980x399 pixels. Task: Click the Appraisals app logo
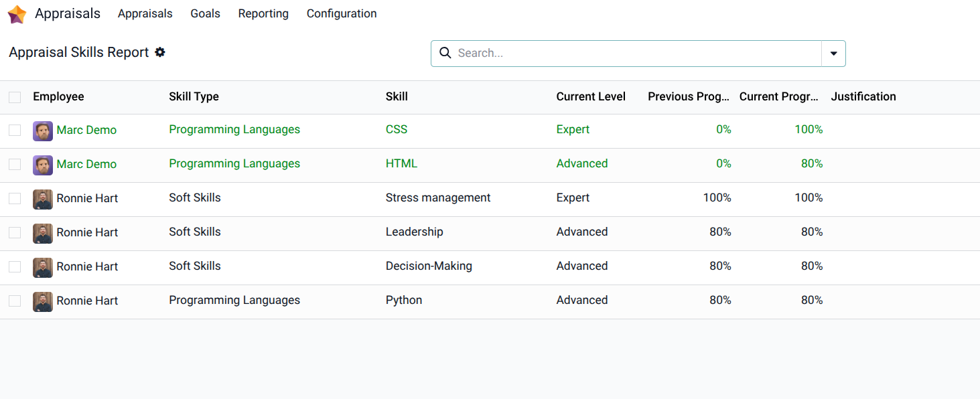click(16, 13)
